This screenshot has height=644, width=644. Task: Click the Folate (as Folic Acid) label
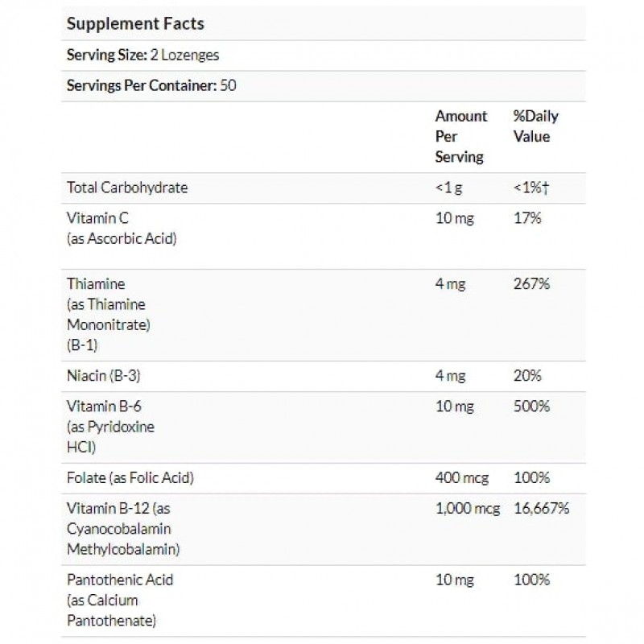130,477
